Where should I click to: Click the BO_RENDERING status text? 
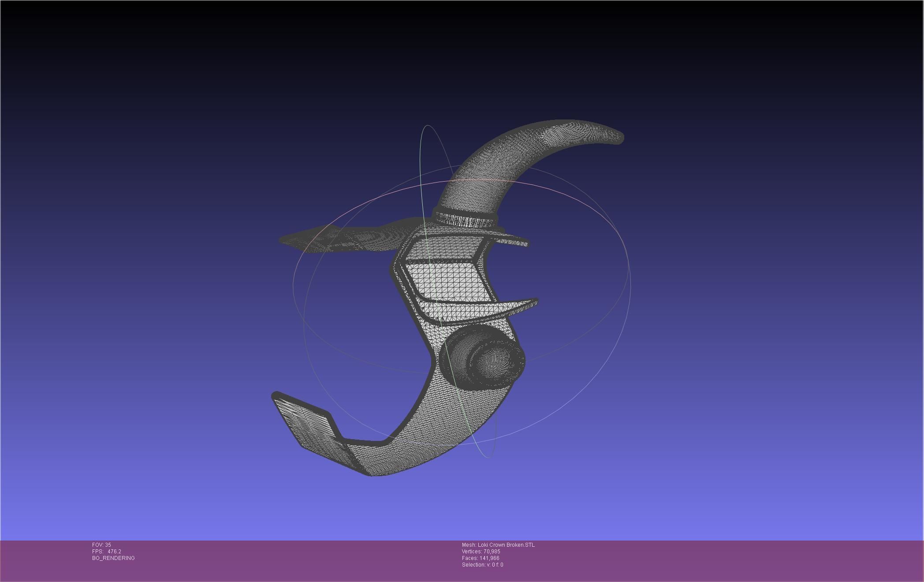point(113,558)
